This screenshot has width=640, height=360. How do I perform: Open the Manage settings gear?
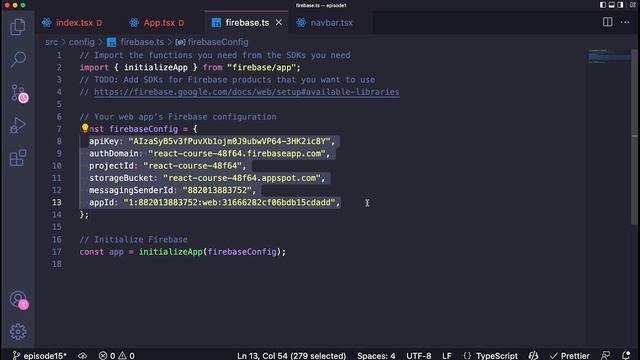tap(18, 331)
